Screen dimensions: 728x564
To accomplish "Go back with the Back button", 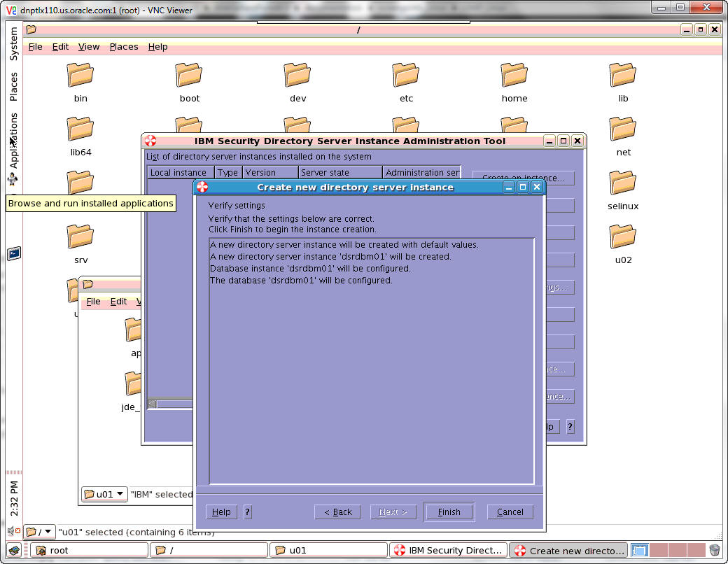I will click(337, 512).
